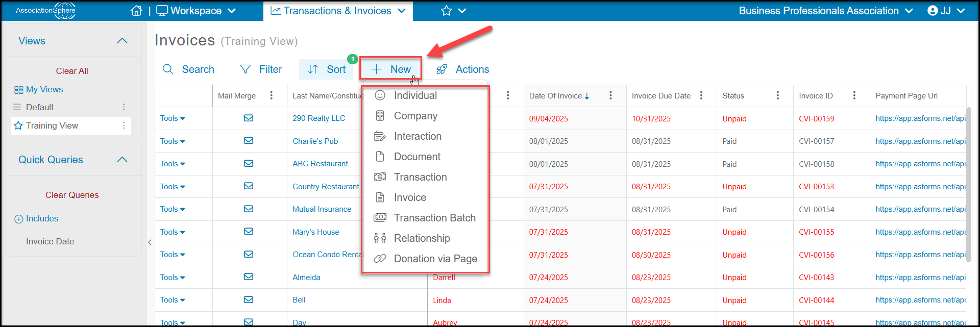The height and width of the screenshot is (327, 980).
Task: Go to the home icon
Action: (136, 11)
